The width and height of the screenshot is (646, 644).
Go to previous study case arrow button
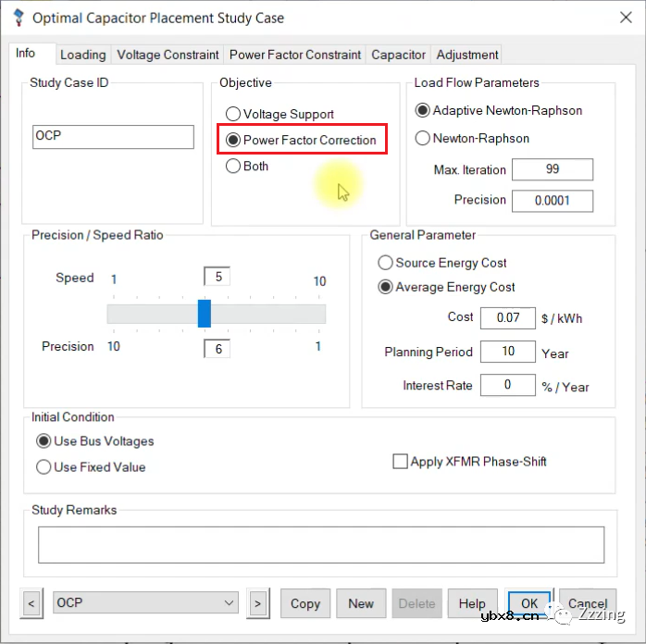tap(31, 603)
